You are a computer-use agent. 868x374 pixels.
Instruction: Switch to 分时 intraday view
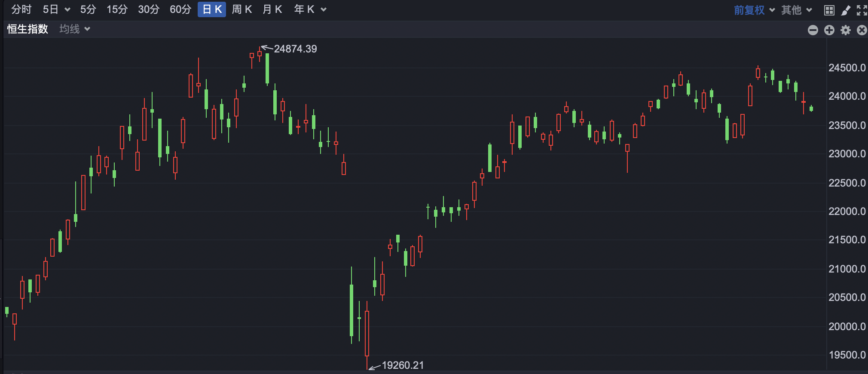point(21,9)
